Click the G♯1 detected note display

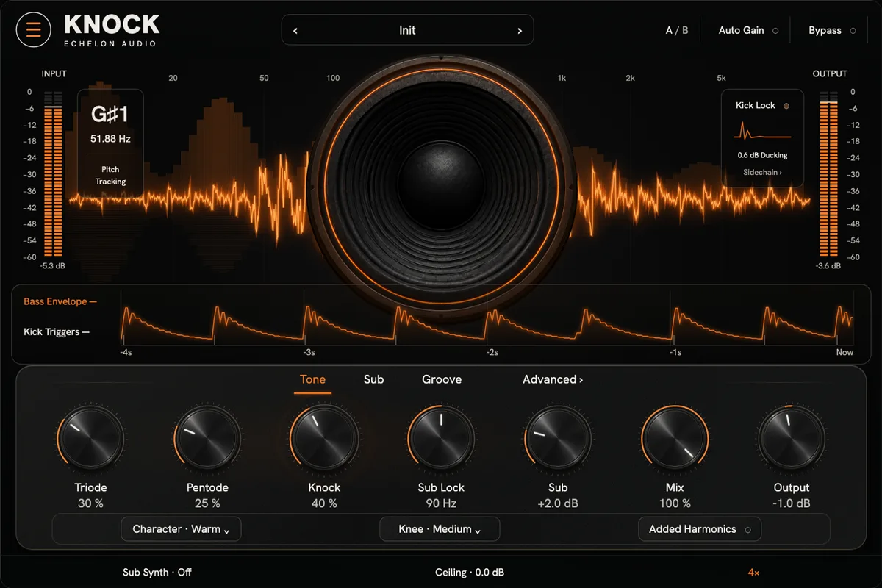(x=110, y=115)
